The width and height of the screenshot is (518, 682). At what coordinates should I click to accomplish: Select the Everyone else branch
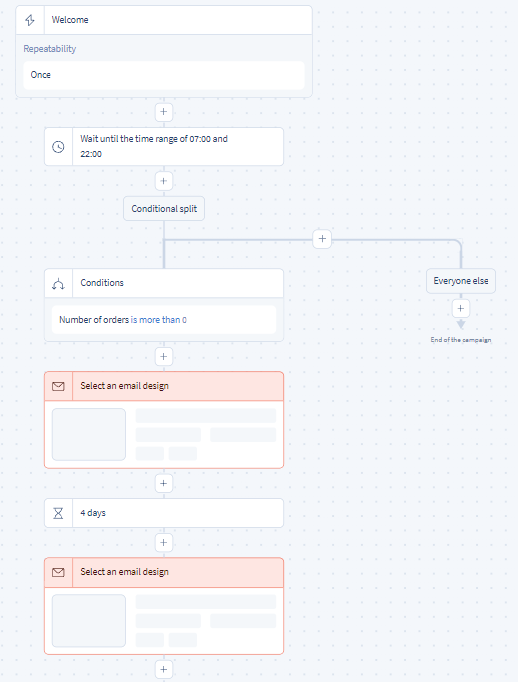tap(461, 281)
